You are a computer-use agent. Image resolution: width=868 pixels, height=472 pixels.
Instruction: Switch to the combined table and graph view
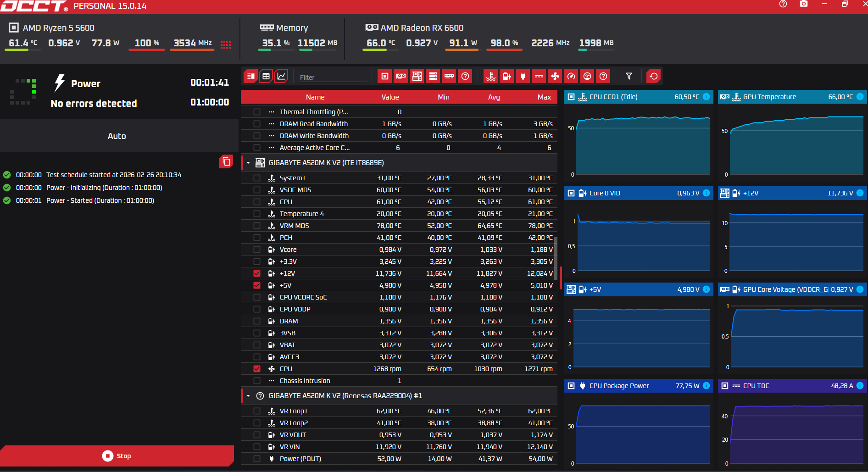click(x=251, y=77)
